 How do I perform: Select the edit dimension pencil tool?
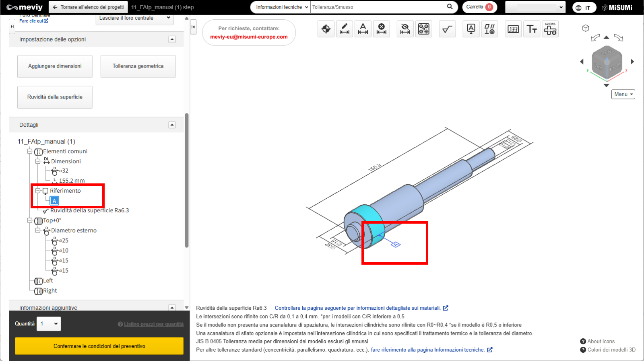point(345,29)
